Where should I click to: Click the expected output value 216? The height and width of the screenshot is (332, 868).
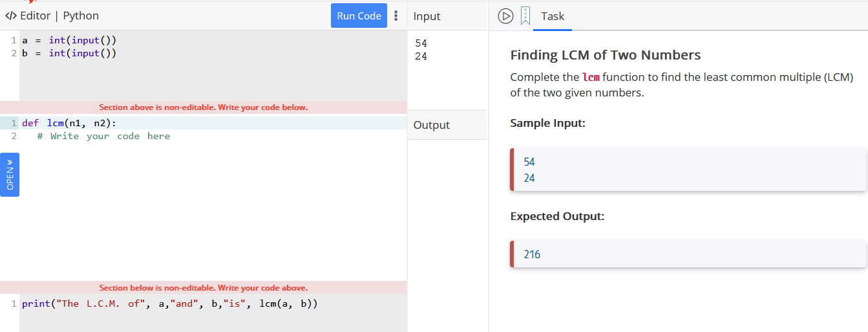[x=532, y=254]
